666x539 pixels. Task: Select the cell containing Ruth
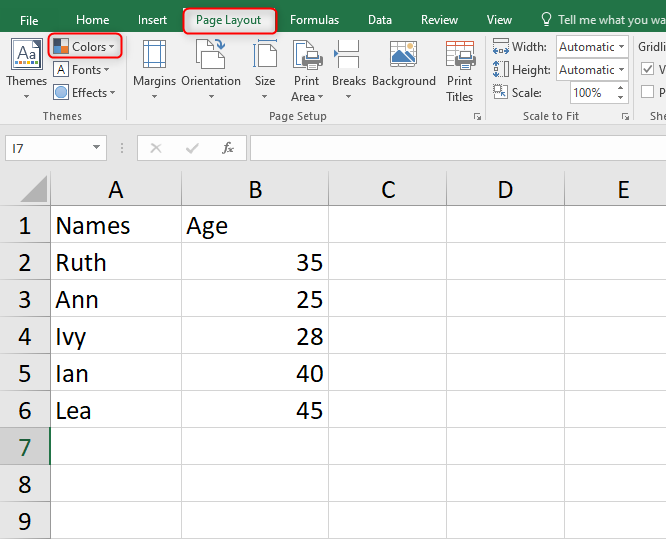(116, 262)
